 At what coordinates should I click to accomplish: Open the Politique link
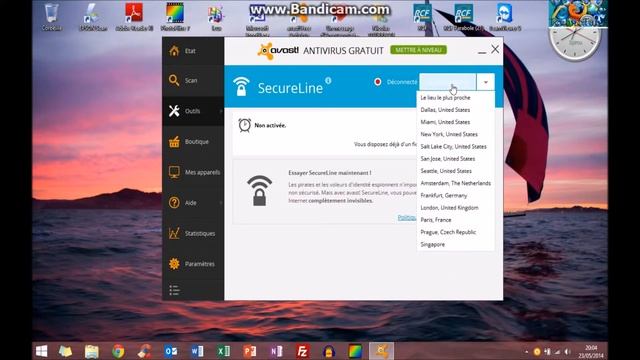click(x=407, y=218)
